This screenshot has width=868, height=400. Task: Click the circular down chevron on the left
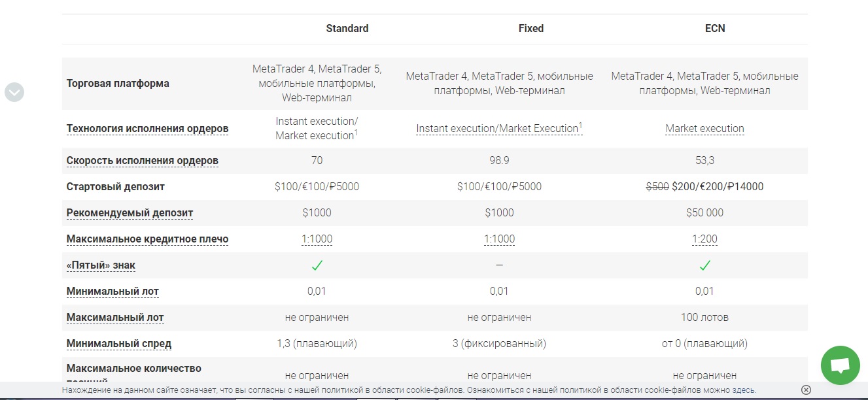14,92
